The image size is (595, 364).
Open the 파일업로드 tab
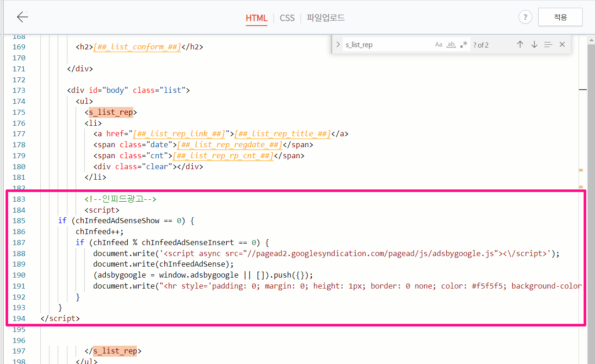tap(326, 18)
